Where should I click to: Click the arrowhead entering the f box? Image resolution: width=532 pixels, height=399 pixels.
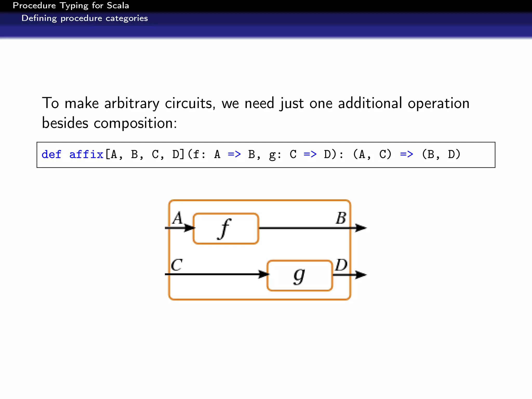[x=189, y=228]
